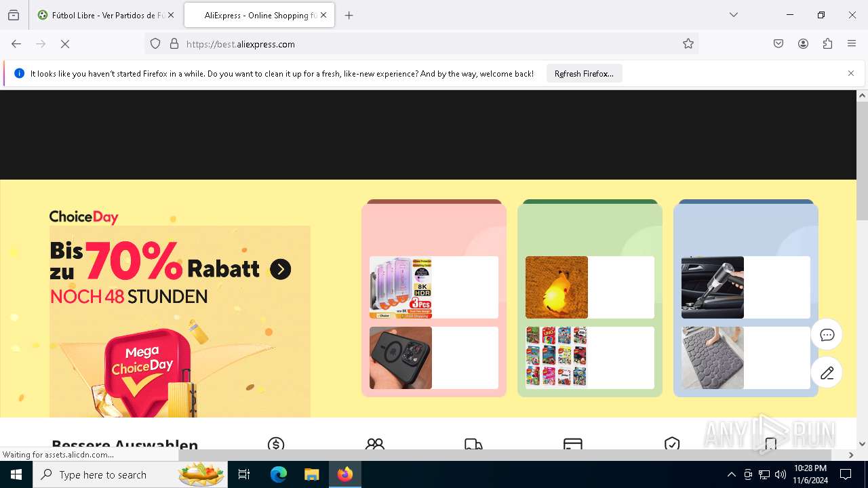Click the delivery truck benefit icon
The width and height of the screenshot is (868, 488).
473,444
